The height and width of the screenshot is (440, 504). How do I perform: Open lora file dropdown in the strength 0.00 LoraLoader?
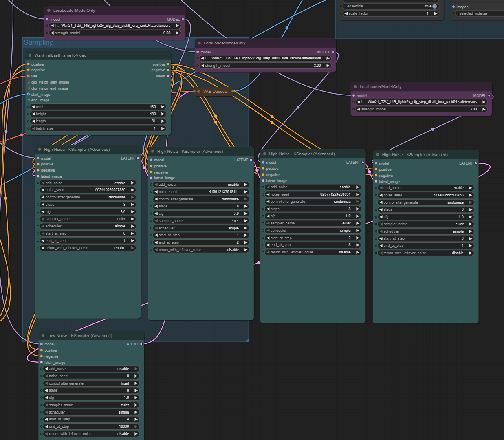pos(115,26)
